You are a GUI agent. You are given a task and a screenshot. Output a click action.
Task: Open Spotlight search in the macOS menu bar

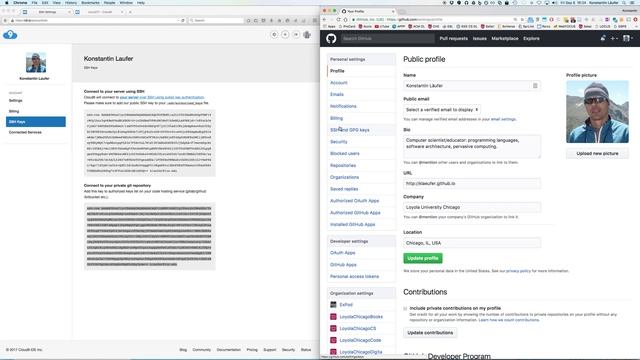(x=624, y=2)
